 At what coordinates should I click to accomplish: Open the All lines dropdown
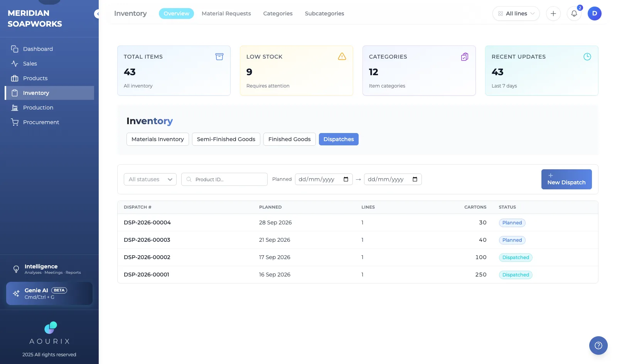click(x=516, y=13)
